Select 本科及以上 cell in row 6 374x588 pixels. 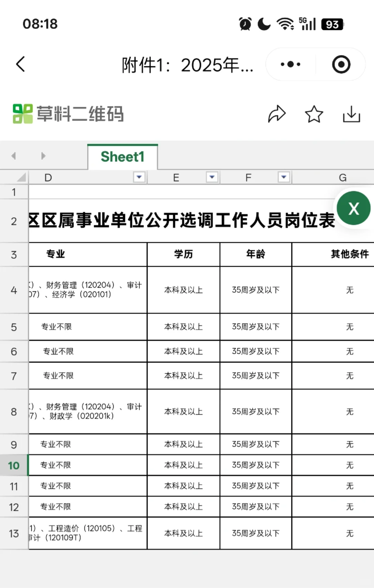(184, 351)
